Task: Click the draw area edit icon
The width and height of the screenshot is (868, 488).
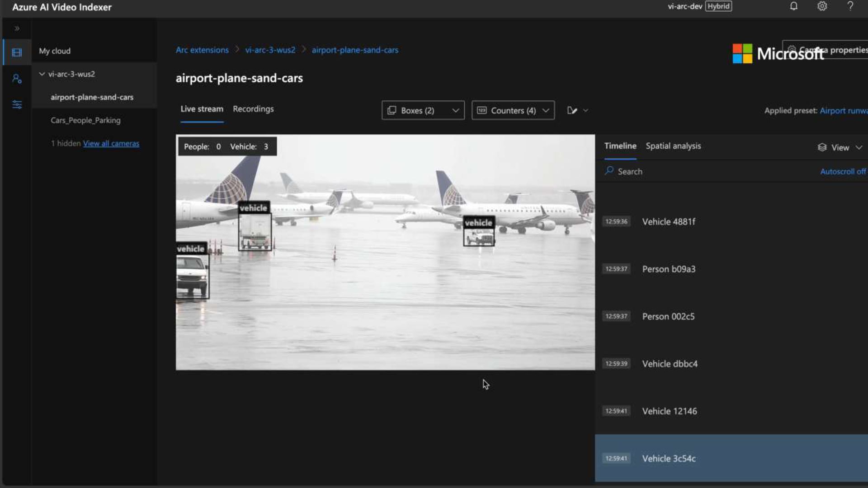Action: click(x=572, y=110)
